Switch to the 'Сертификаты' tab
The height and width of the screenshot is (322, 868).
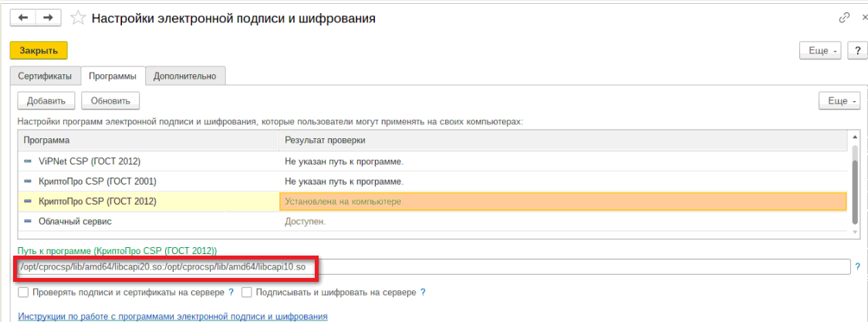point(45,76)
